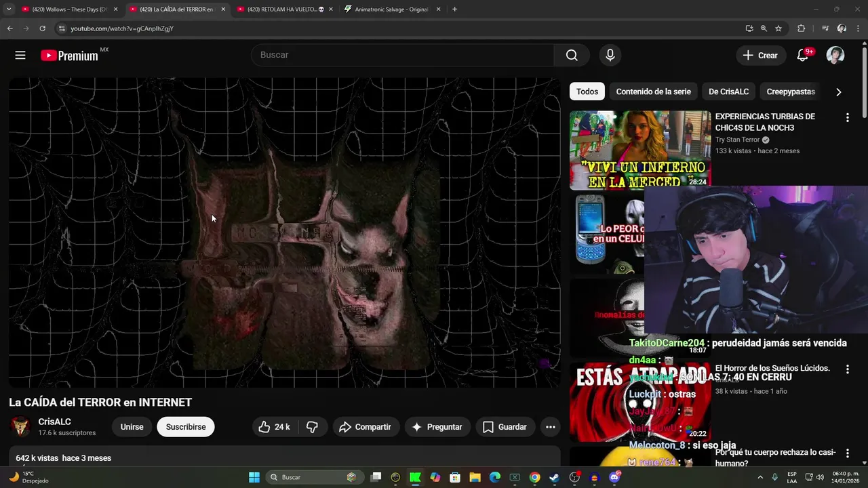Open the account avatar menu
The height and width of the screenshot is (488, 868).
[835, 56]
